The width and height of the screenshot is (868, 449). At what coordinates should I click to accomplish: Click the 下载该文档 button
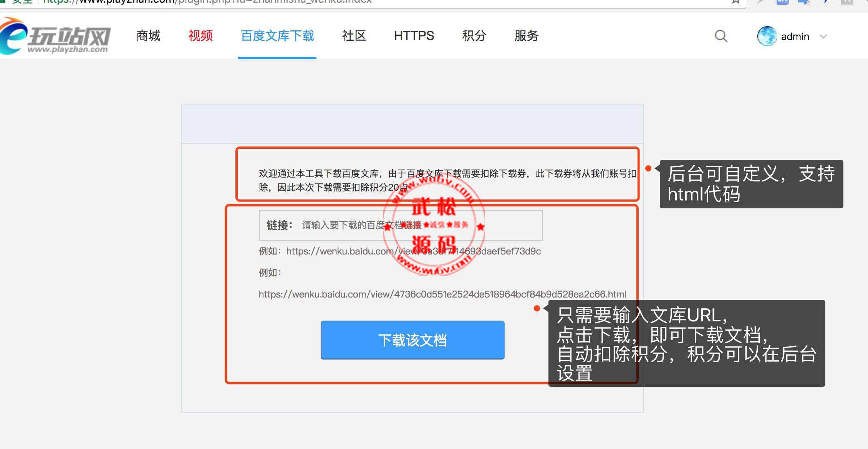412,340
